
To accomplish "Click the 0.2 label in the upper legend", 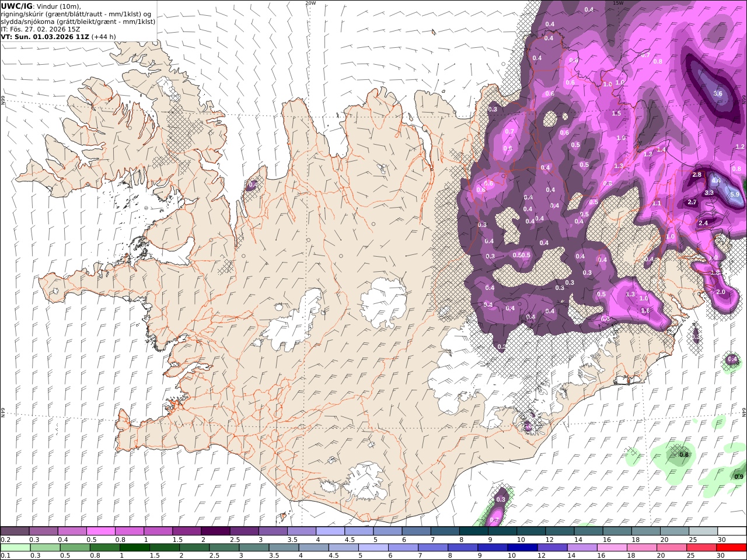I will 5,540.
